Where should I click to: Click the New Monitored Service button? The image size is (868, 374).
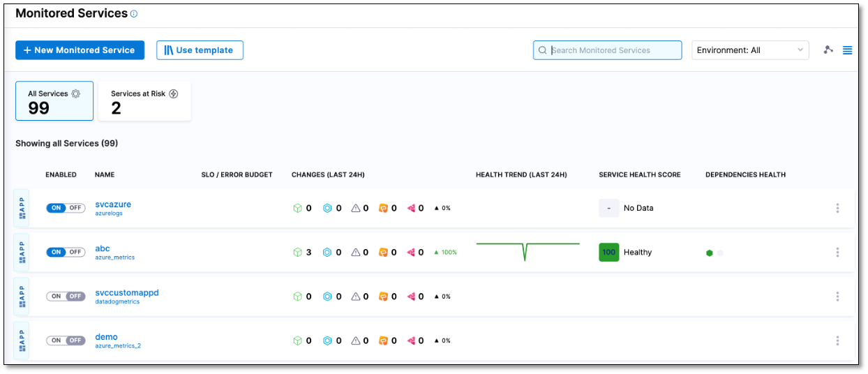pyautogui.click(x=80, y=50)
